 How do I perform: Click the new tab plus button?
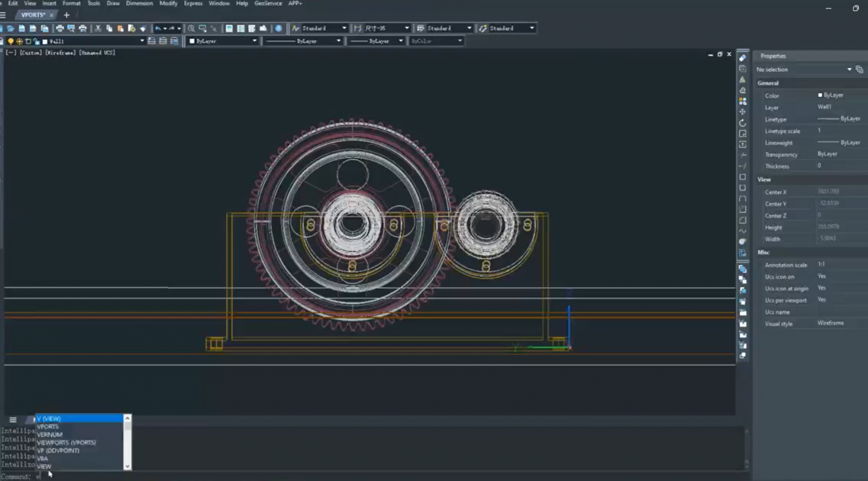coord(67,15)
